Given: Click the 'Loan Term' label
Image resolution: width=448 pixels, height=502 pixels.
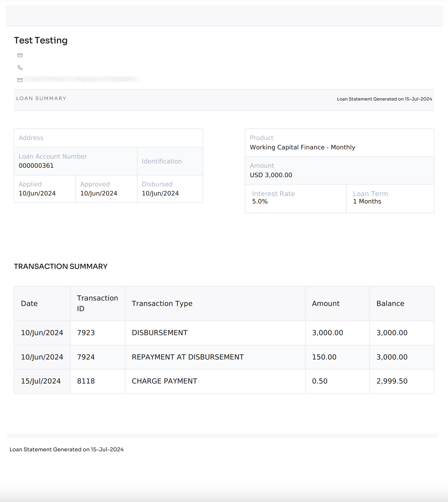Looking at the screenshot, I should [370, 194].
